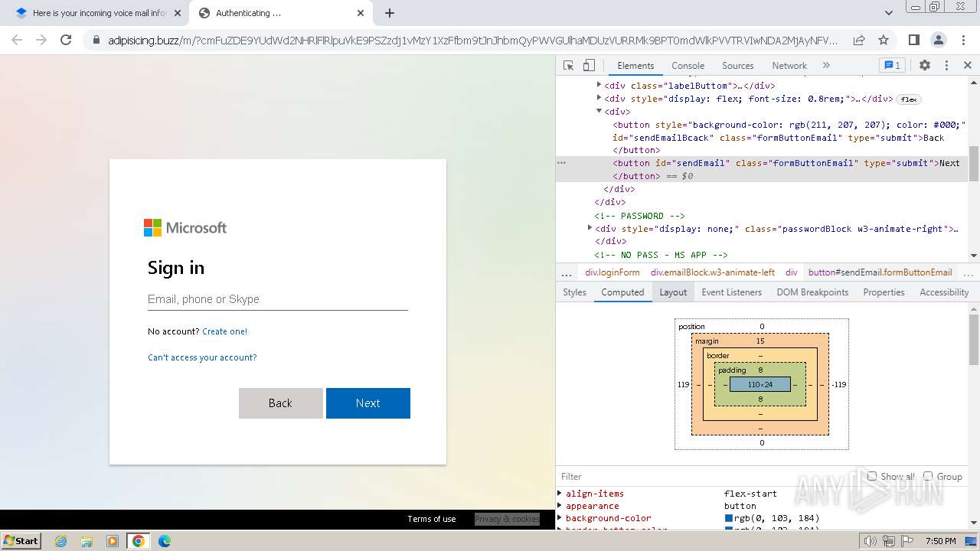Viewport: 980px width, 551px height.
Task: Toggle the browser side panel icon
Action: point(913,40)
